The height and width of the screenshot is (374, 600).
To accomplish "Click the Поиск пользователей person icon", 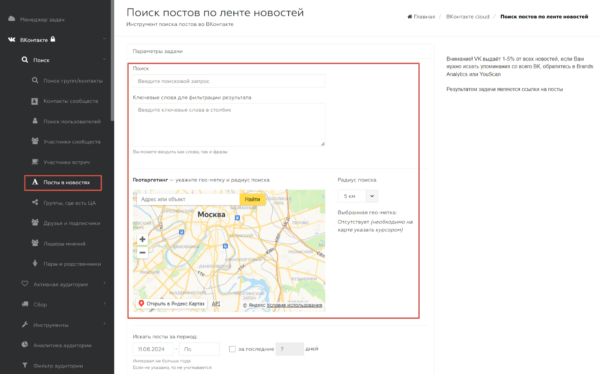I will tap(35, 121).
